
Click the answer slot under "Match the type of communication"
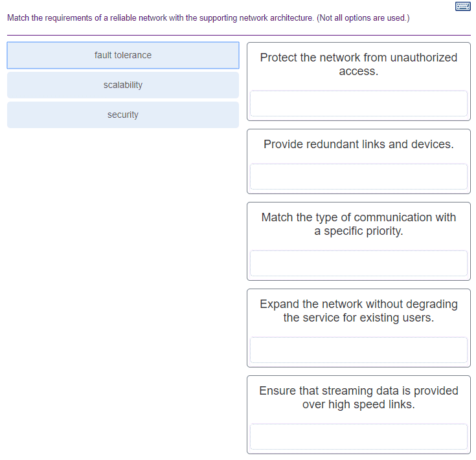click(358, 263)
